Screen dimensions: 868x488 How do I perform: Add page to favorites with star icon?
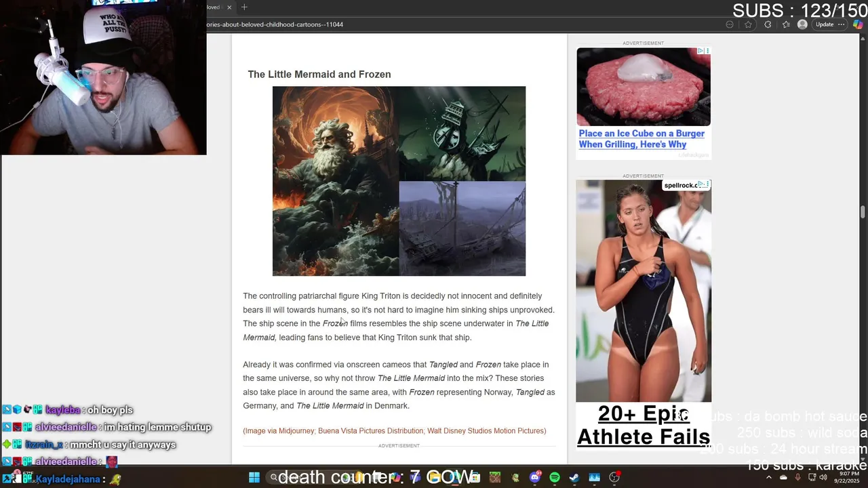tap(748, 24)
